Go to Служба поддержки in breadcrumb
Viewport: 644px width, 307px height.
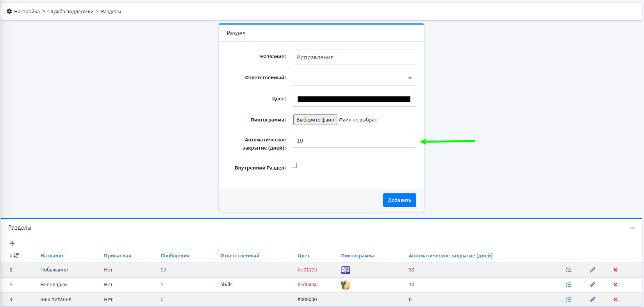(x=70, y=12)
